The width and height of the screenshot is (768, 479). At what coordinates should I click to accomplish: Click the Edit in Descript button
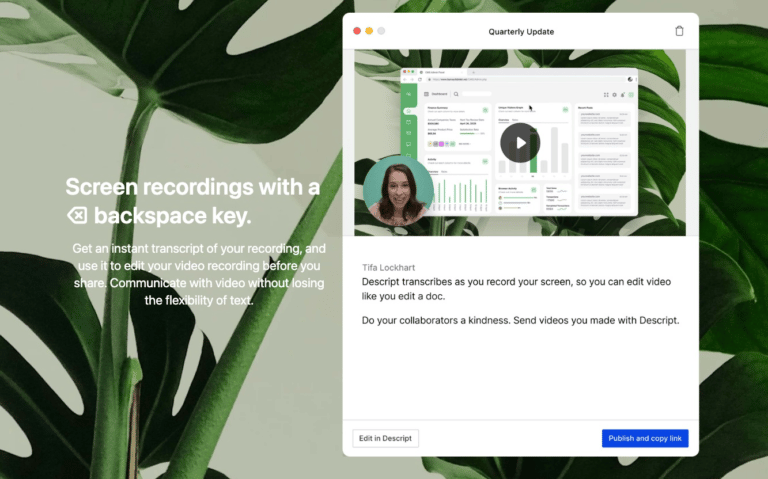click(x=385, y=438)
